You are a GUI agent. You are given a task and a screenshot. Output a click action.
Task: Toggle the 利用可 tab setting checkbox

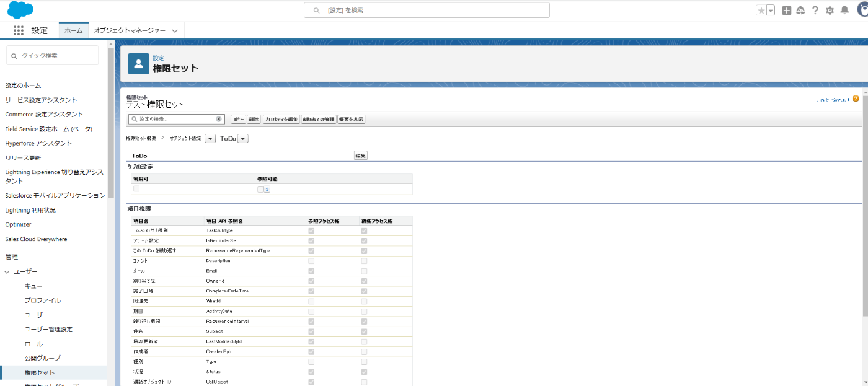tap(136, 189)
